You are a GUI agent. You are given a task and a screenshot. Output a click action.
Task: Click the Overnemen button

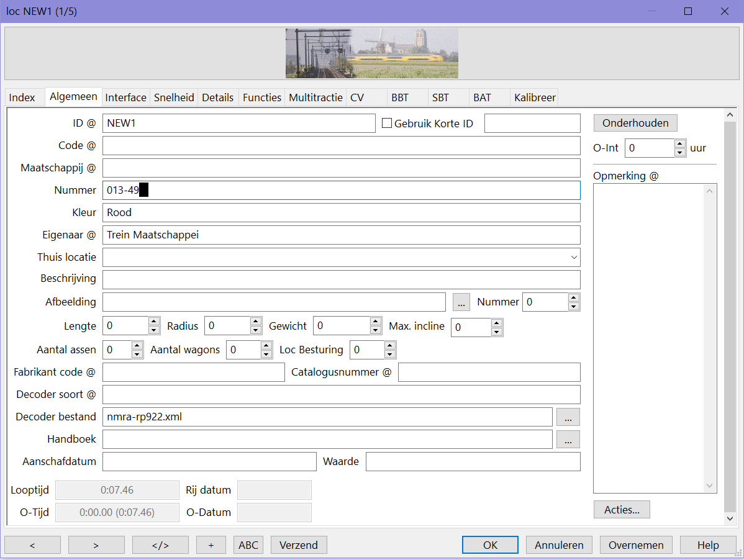(636, 545)
